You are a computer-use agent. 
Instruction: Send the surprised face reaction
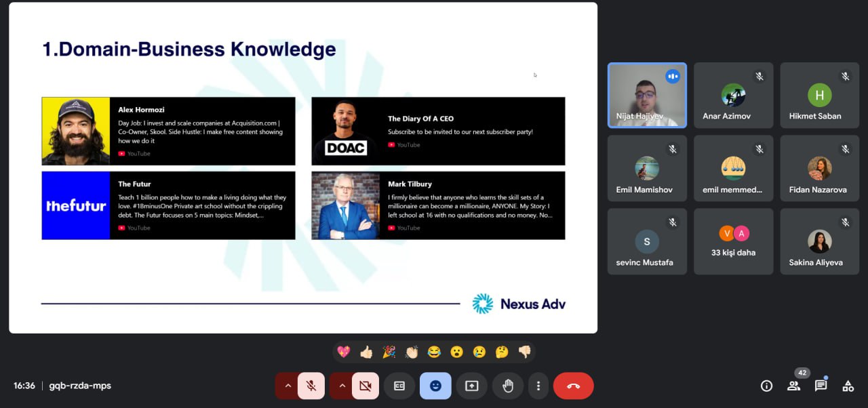(456, 352)
